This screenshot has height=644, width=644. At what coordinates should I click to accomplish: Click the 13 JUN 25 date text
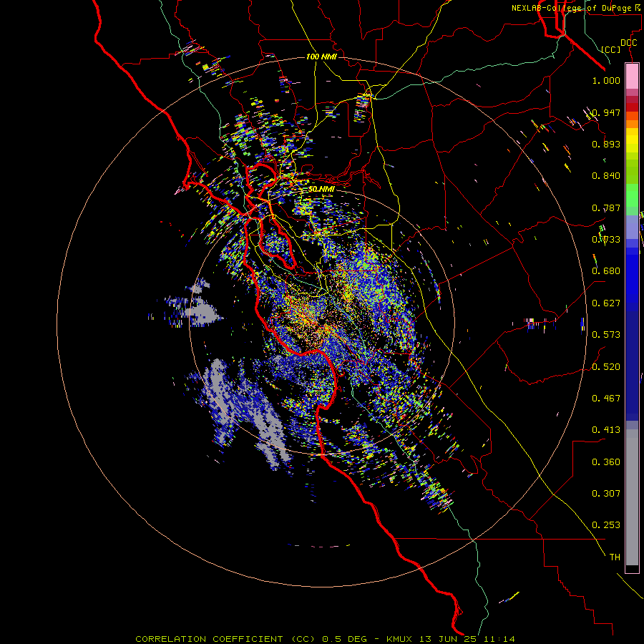point(449,639)
